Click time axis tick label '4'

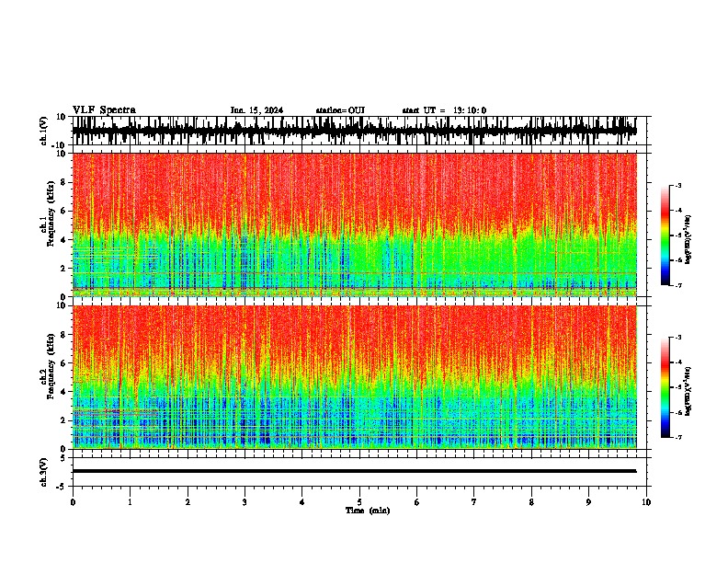[302, 502]
